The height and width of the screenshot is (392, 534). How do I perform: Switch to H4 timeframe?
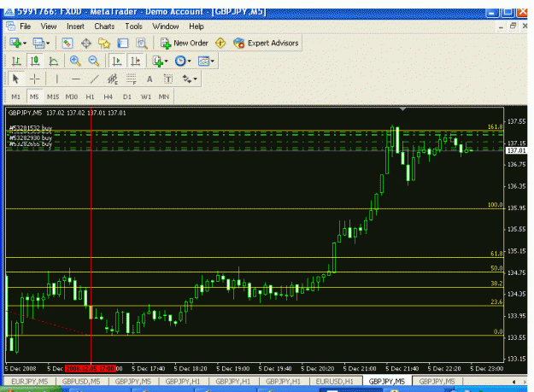[108, 97]
